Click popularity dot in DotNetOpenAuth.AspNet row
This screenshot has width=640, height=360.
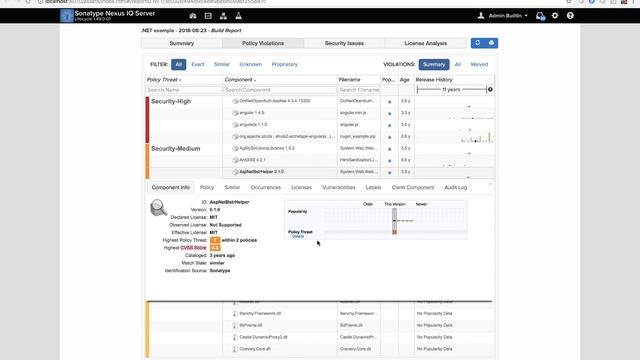pyautogui.click(x=389, y=102)
